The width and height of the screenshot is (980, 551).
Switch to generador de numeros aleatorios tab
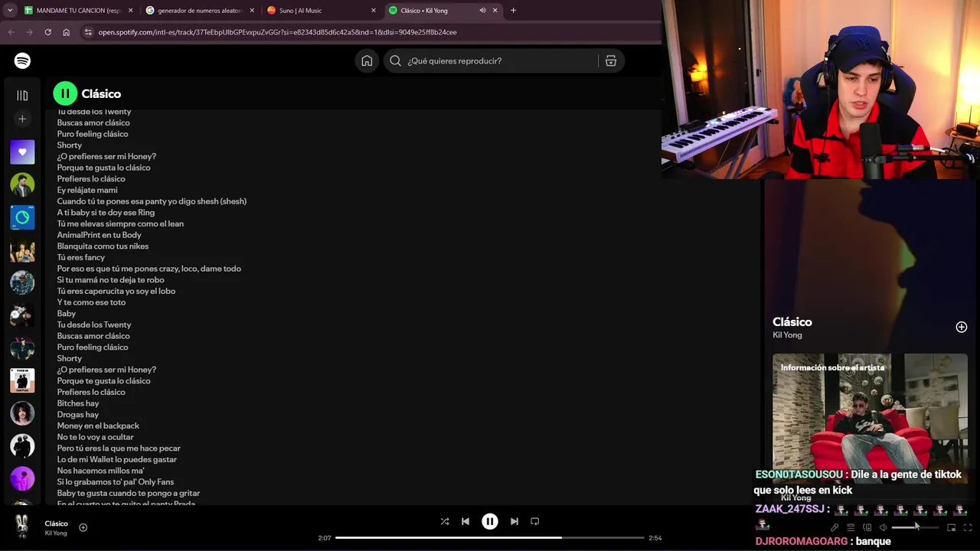tap(200, 11)
